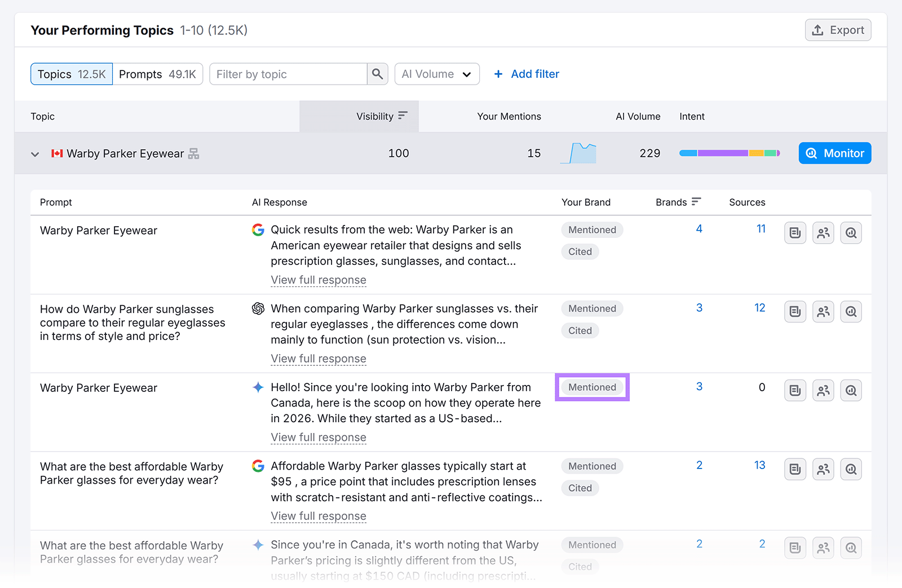Open response details icon in Hello response row
Image resolution: width=902 pixels, height=588 pixels.
click(x=795, y=390)
